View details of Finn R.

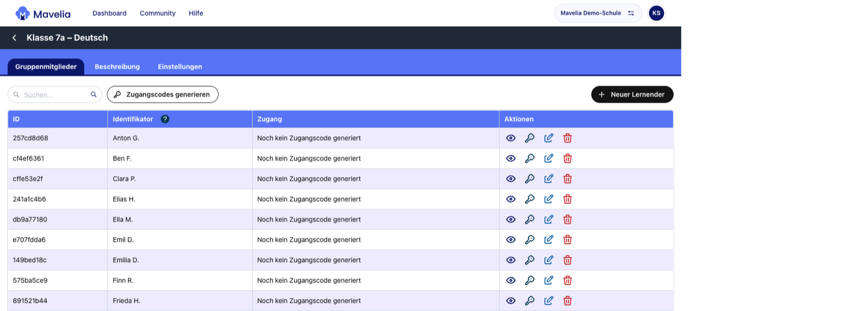(x=511, y=280)
